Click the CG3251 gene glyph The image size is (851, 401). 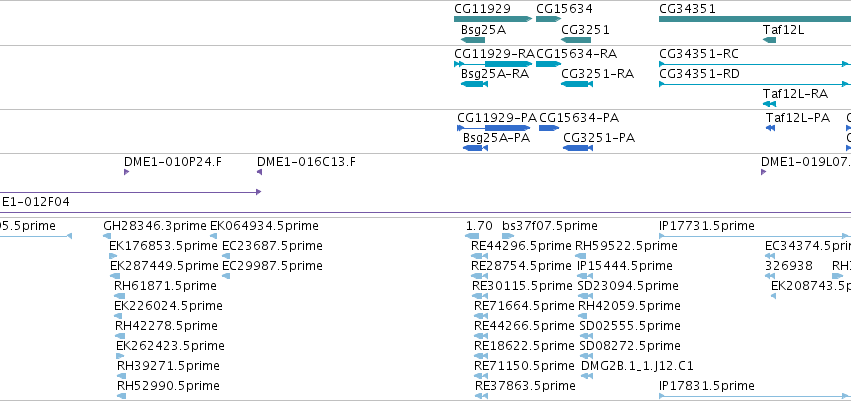click(576, 40)
